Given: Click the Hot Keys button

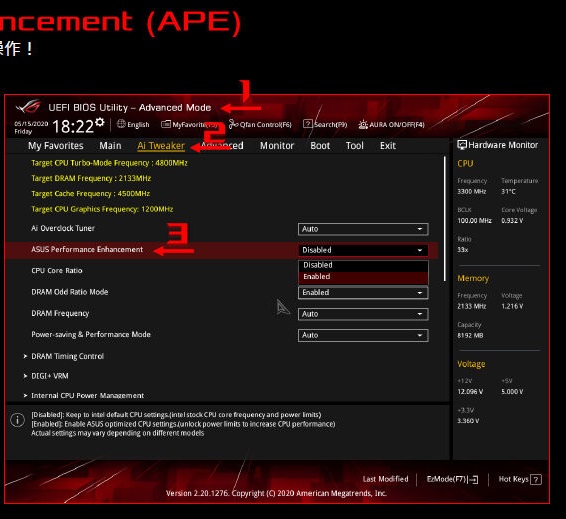Looking at the screenshot, I should click(520, 479).
